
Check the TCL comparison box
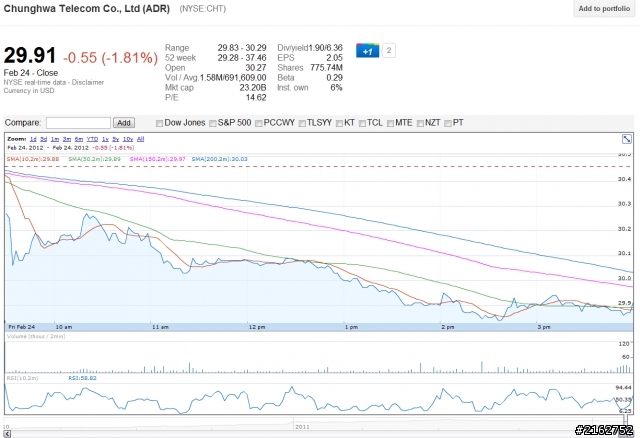pos(362,123)
